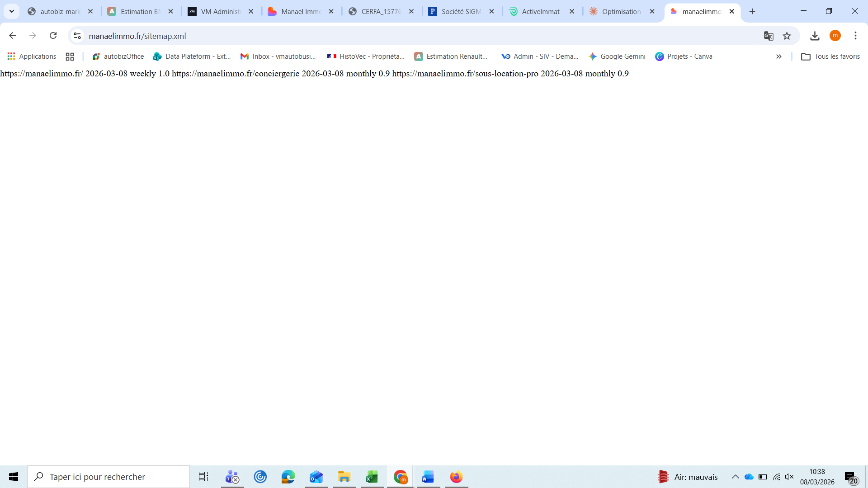
Task: Go back to the previous page
Action: 12,36
